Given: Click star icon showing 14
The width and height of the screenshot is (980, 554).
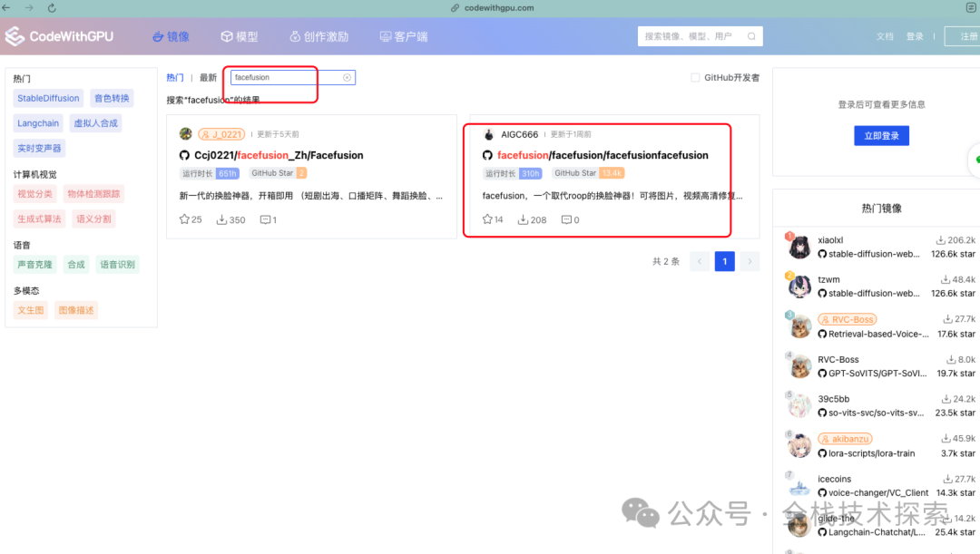Looking at the screenshot, I should tap(487, 219).
